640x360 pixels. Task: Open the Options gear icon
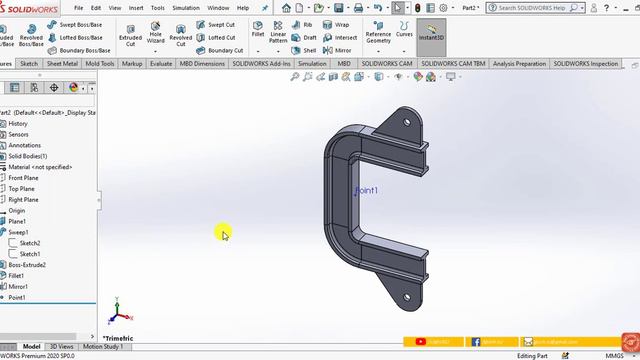click(443, 8)
